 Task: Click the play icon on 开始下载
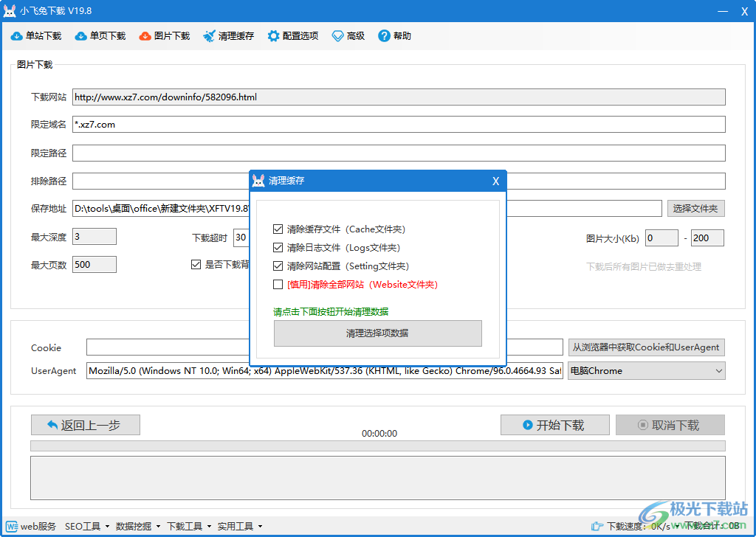pos(527,426)
